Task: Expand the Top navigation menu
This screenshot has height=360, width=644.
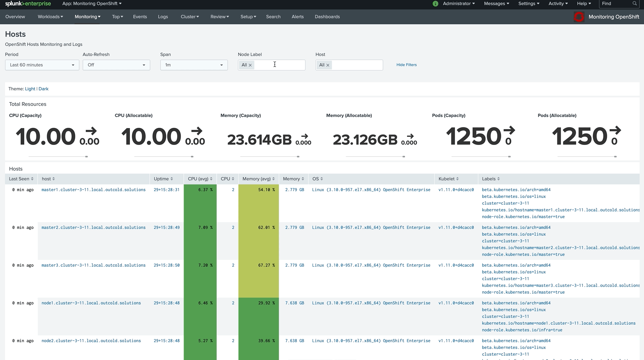Action: click(x=117, y=17)
